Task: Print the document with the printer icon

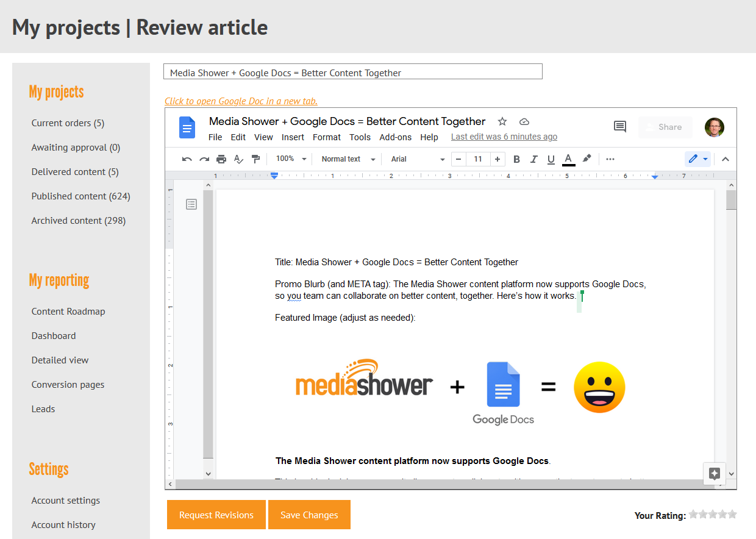Action: tap(221, 159)
